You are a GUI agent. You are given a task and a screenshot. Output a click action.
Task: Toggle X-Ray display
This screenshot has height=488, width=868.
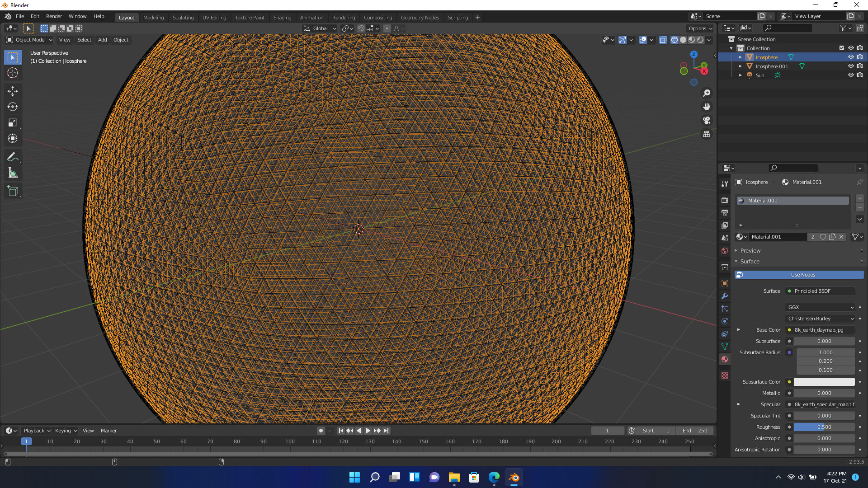[663, 40]
